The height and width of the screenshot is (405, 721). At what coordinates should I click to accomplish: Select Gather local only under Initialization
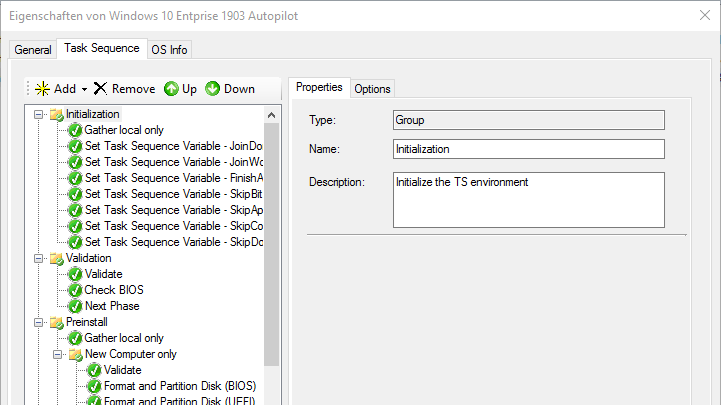(x=124, y=130)
